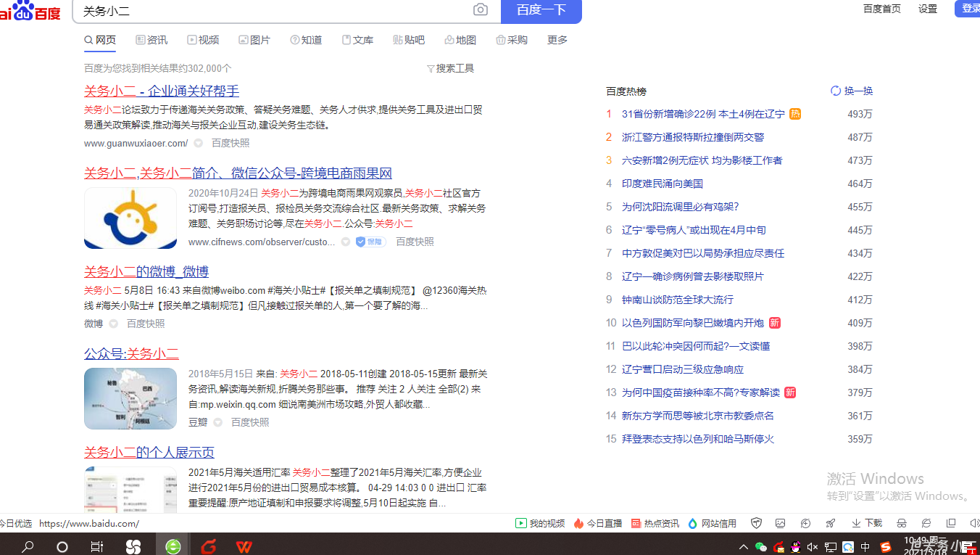Open result 关务小二简介、微信公众号-跨境电商雨果网

[238, 173]
